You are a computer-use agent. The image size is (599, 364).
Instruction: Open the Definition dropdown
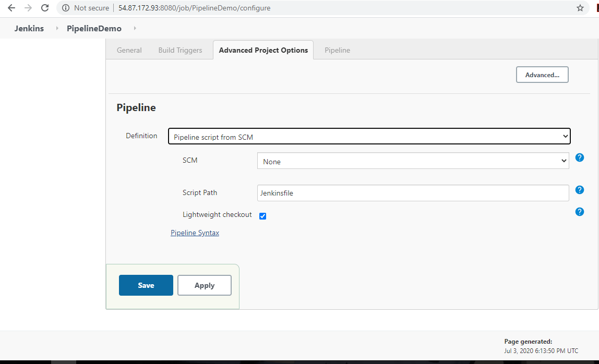[x=369, y=136]
